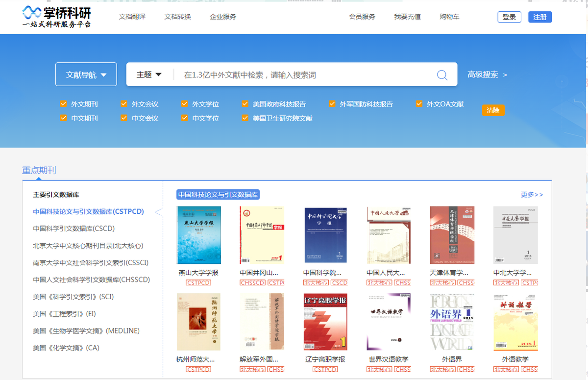Image resolution: width=588 pixels, height=380 pixels.
Task: Select 美国《生物学医学文摘》(MEDLINE)
Action: (x=86, y=331)
